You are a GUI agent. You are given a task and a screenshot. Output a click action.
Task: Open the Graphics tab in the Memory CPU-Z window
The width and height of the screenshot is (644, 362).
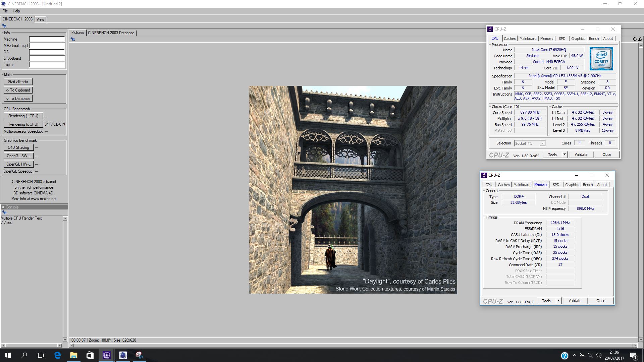point(572,185)
